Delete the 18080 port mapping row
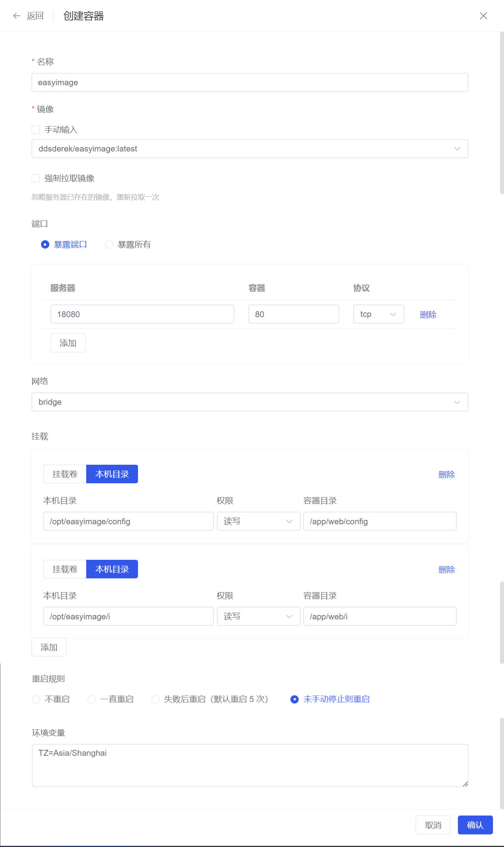 click(x=428, y=315)
